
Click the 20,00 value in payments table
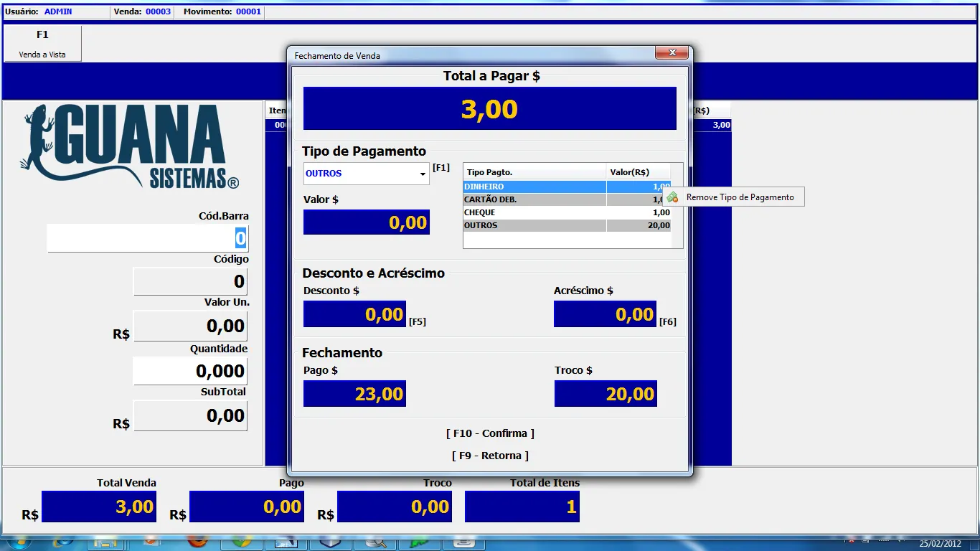click(659, 225)
